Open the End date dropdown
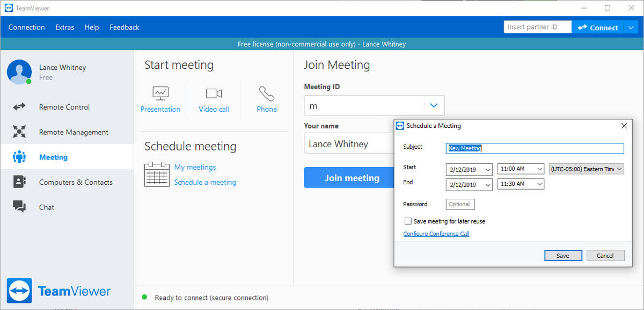The width and height of the screenshot is (644, 310). 488,185
